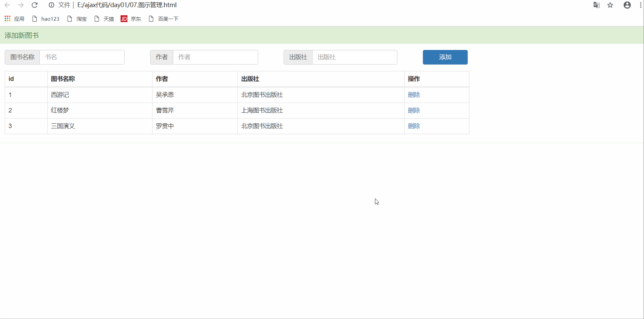
Task: Click the browser back arrow
Action: (7, 5)
